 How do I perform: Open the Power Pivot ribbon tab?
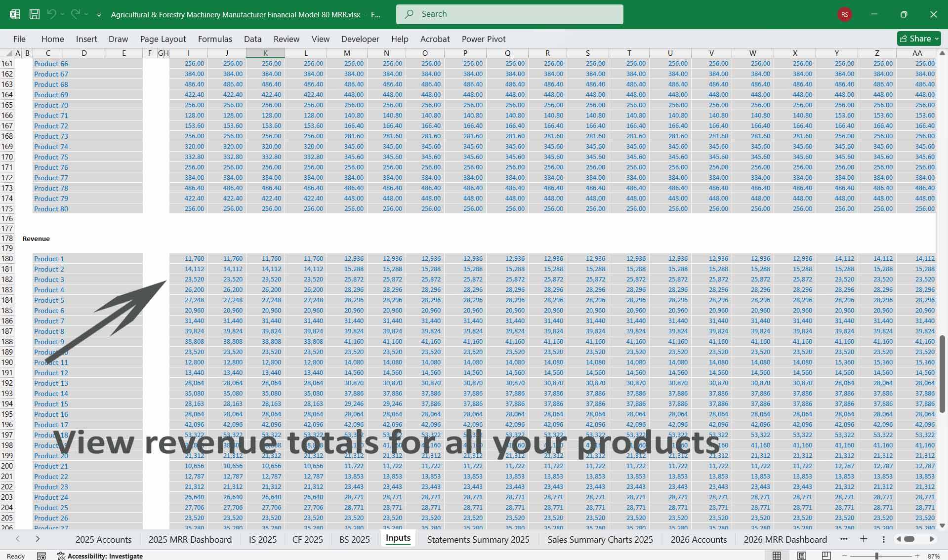(484, 39)
